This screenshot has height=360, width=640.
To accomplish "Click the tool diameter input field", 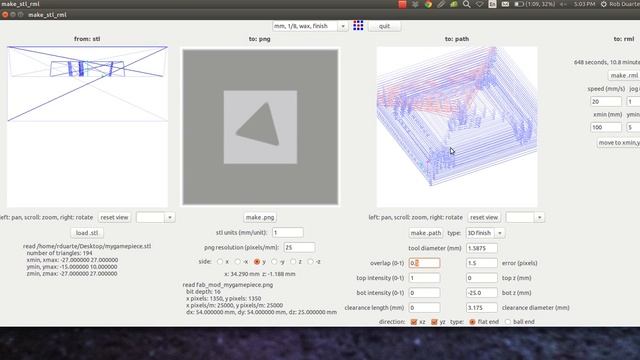I will [482, 248].
